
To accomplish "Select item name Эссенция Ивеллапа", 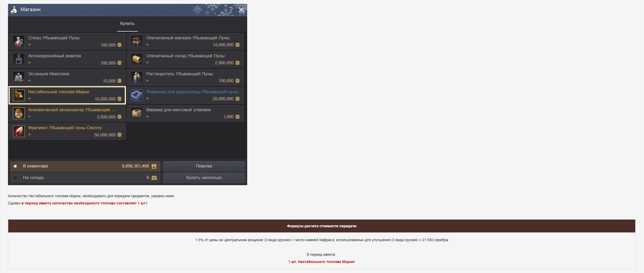I will tap(49, 74).
